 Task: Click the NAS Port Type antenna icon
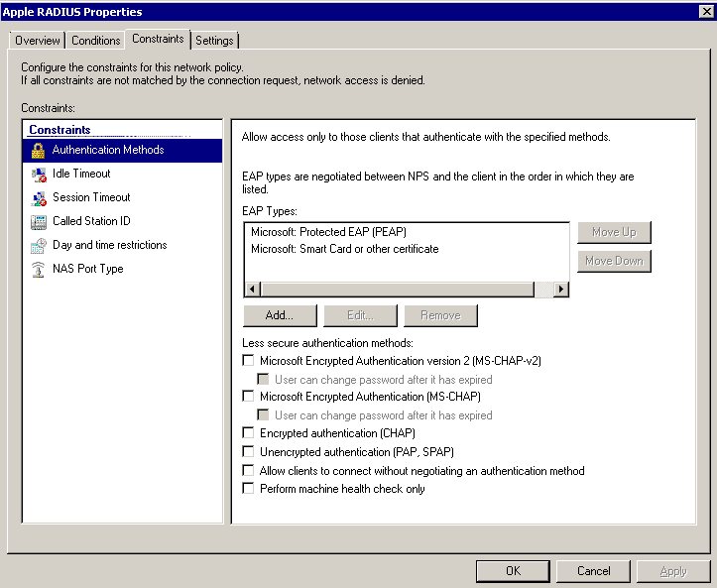pyautogui.click(x=39, y=270)
